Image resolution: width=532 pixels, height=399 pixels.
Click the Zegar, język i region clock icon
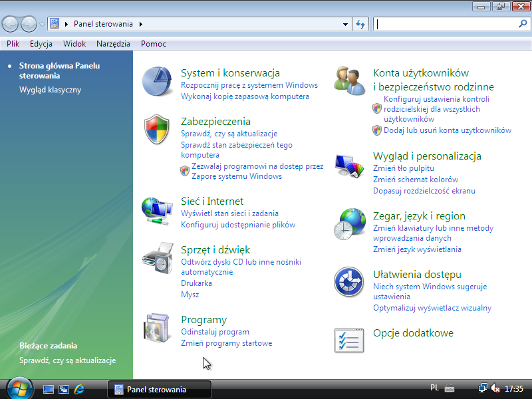(350, 224)
